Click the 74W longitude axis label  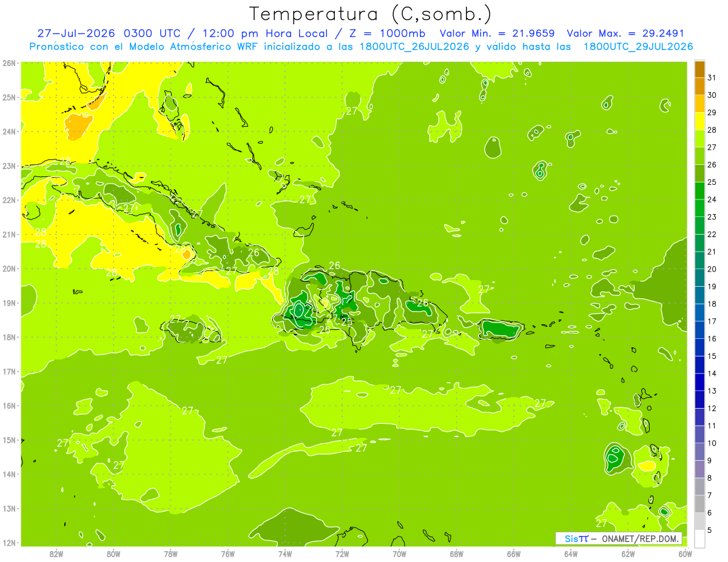[285, 554]
